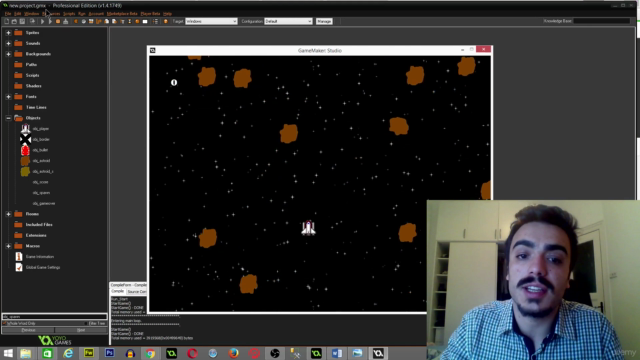Click the open project toolbar icon
640x360 pixels.
coord(14,21)
